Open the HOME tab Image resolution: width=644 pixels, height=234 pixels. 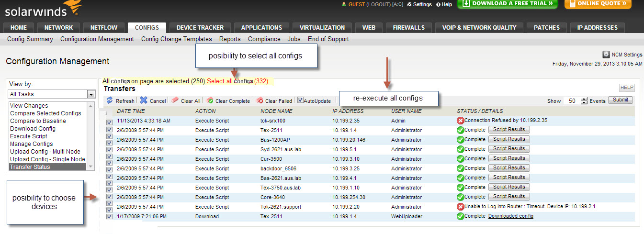point(19,28)
